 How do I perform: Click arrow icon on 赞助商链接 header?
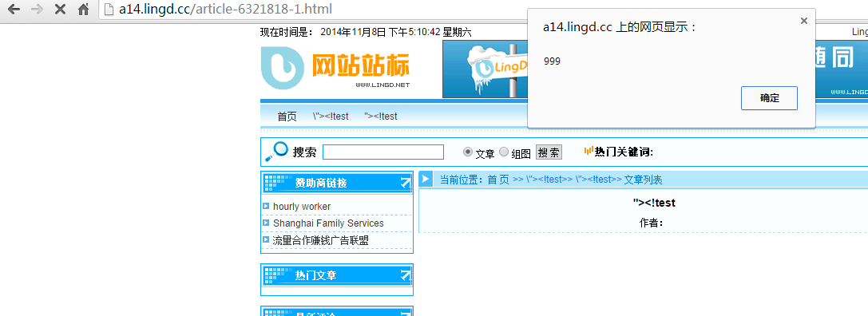[406, 183]
